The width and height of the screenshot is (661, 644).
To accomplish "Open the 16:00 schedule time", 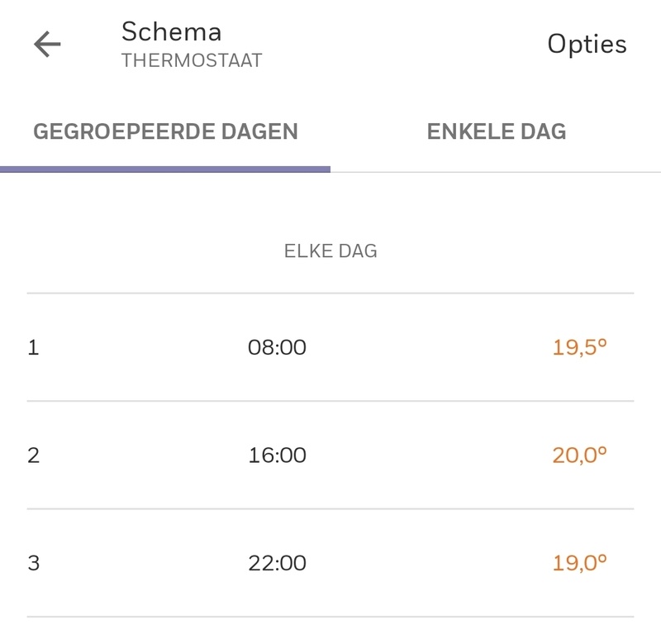I will 277,456.
